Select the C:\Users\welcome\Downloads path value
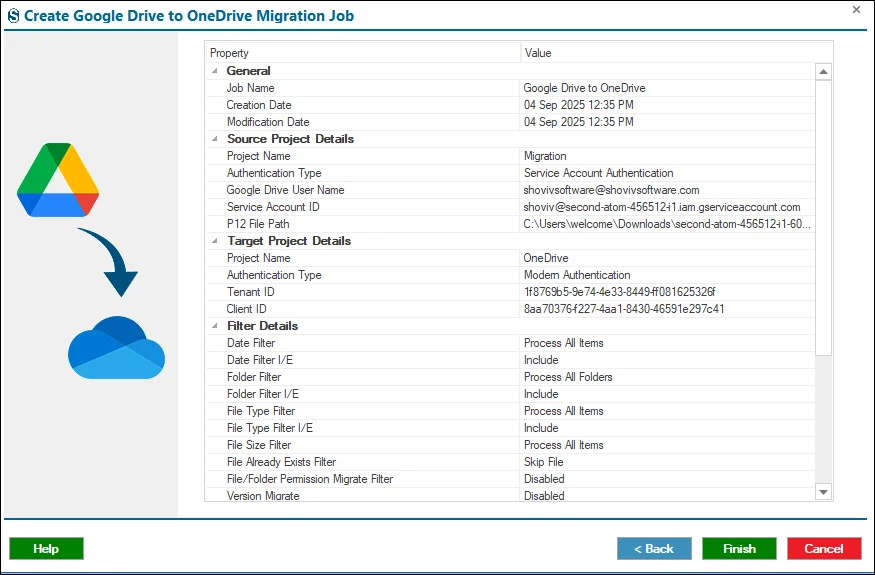The width and height of the screenshot is (875, 575). pyautogui.click(x=667, y=224)
